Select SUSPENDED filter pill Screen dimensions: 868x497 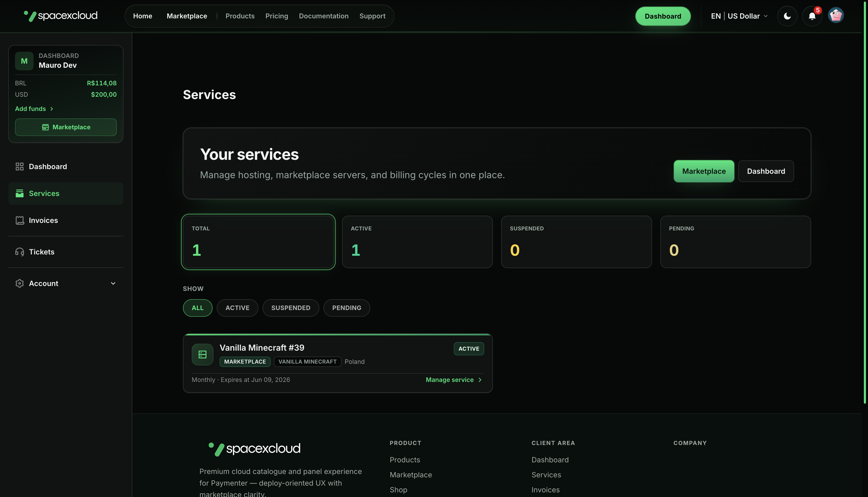(291, 308)
